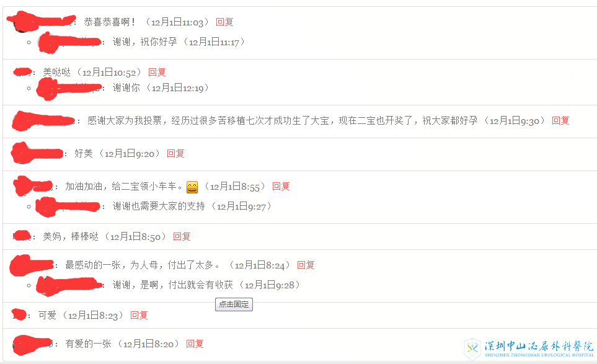Click the 点击固定 button

234,304
